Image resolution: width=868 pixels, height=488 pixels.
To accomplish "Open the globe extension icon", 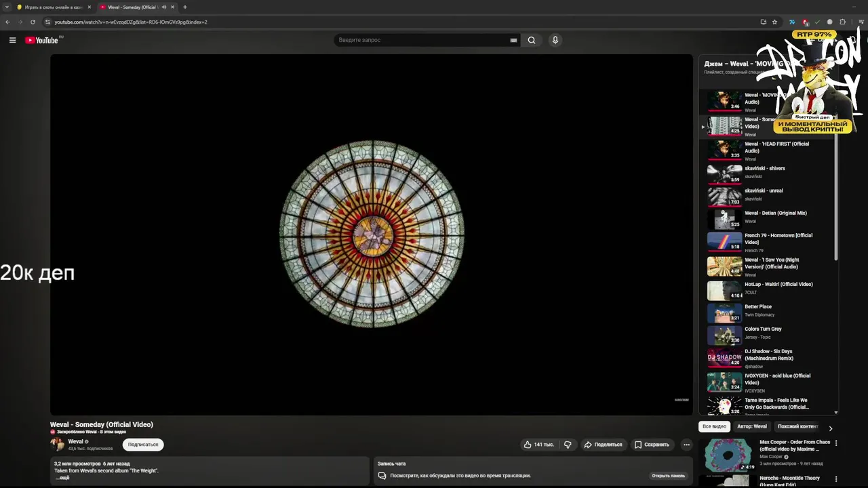I will (829, 22).
